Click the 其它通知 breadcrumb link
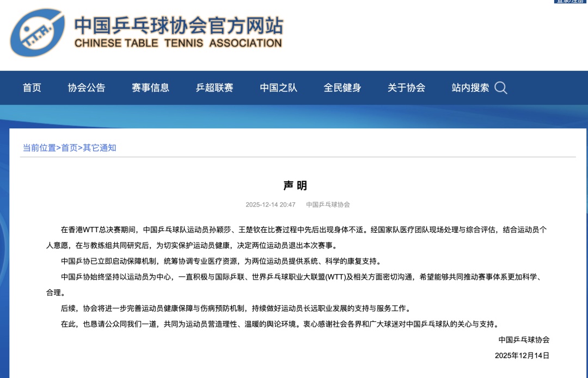 point(100,147)
